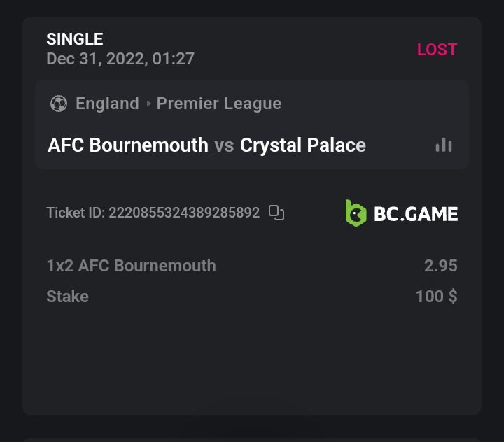Click the 100 $ stake amount
Viewport: 504px width, 442px height.
[436, 297]
